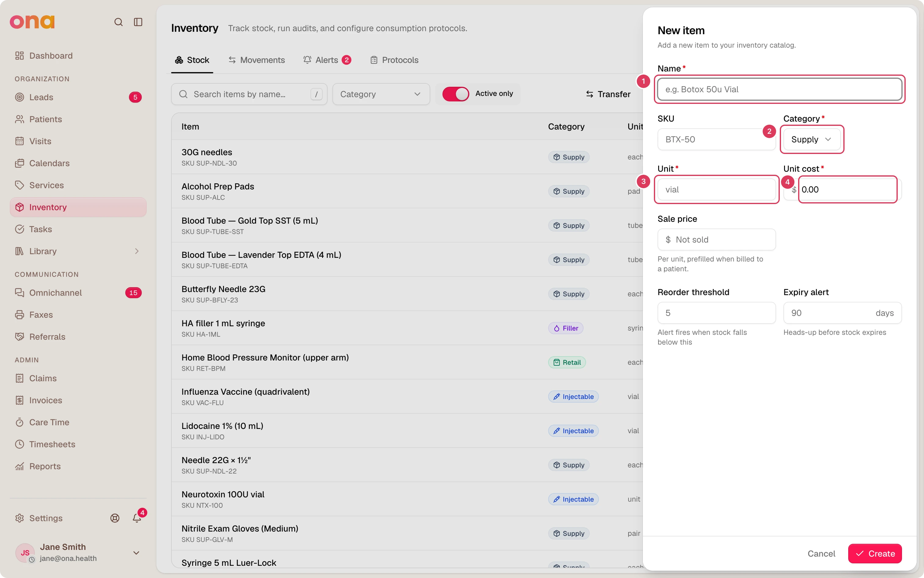Click the Expiry alert days field
The image size is (924, 578).
842,313
